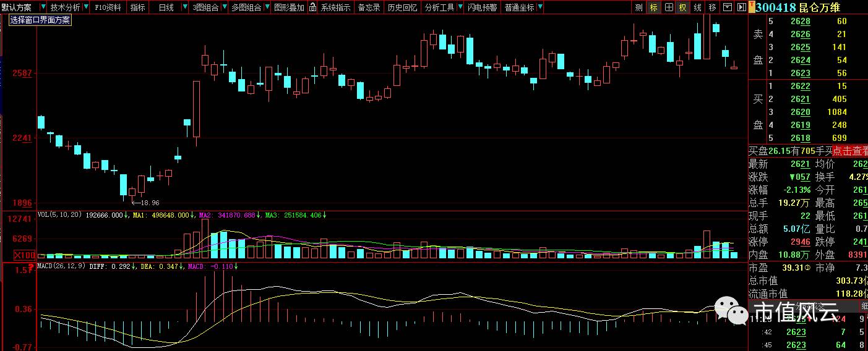Expand the 分析工具 dropdown arrow

pos(459,7)
